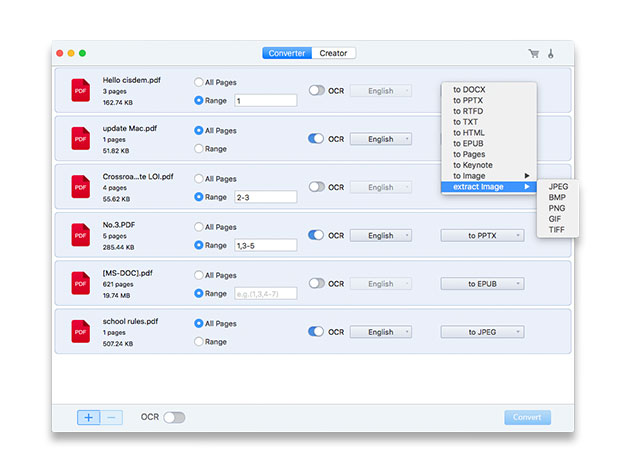Expand the 'to Image' submenu
630x473 pixels.
[x=489, y=176]
